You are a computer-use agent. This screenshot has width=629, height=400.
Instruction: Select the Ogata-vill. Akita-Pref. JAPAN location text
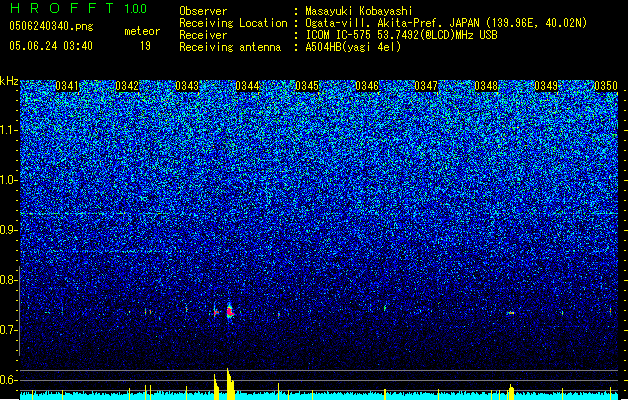tap(446, 23)
